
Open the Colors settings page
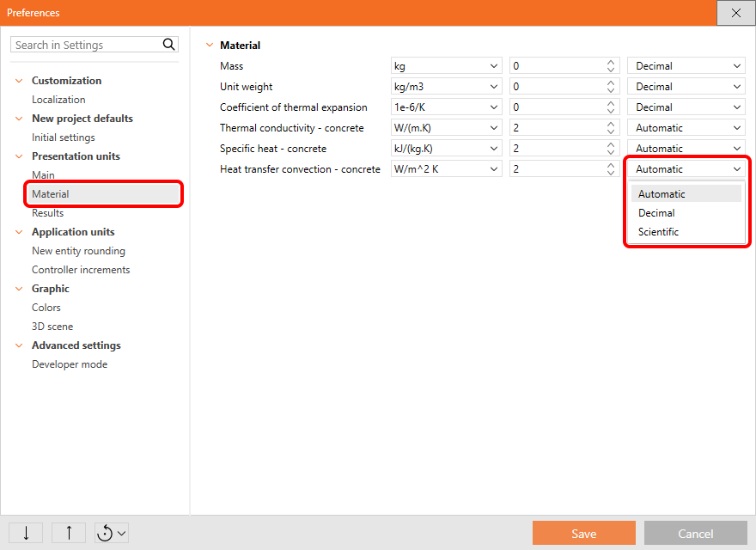click(x=46, y=308)
